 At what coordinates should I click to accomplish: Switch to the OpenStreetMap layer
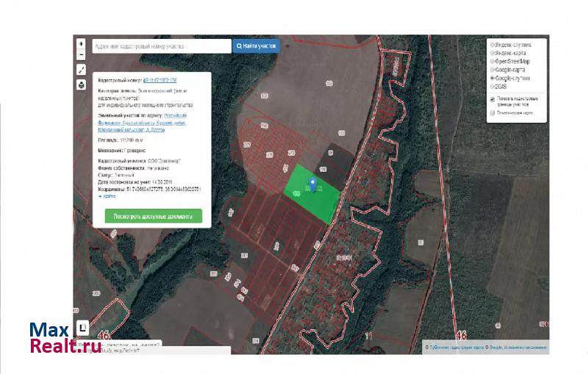pos(492,61)
